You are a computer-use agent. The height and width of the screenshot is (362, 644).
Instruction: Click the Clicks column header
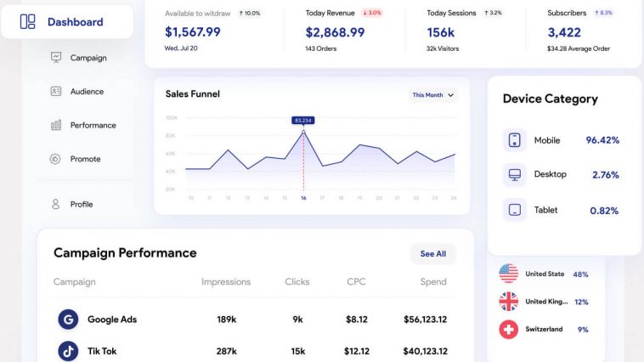pyautogui.click(x=297, y=282)
